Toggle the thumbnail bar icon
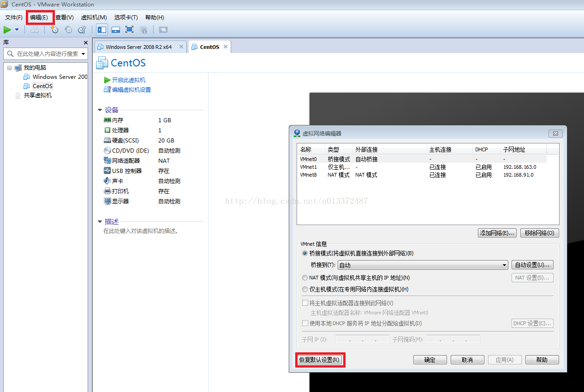 click(x=116, y=30)
